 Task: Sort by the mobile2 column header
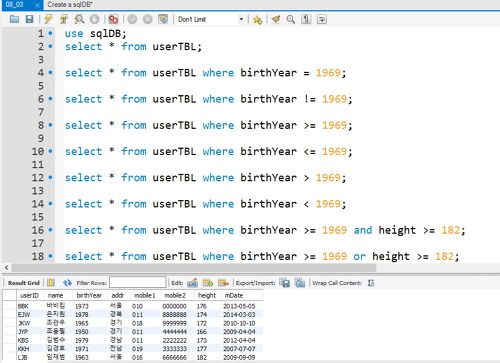[x=175, y=295]
